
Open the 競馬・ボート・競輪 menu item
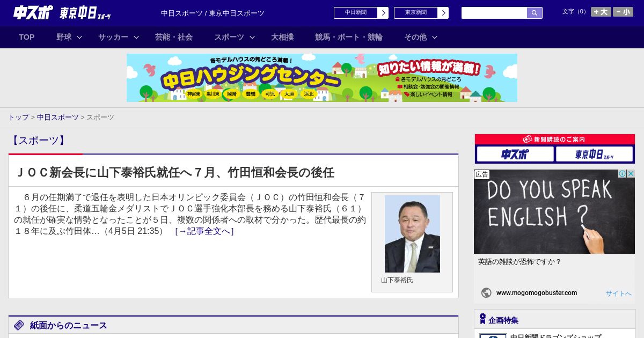(x=349, y=37)
